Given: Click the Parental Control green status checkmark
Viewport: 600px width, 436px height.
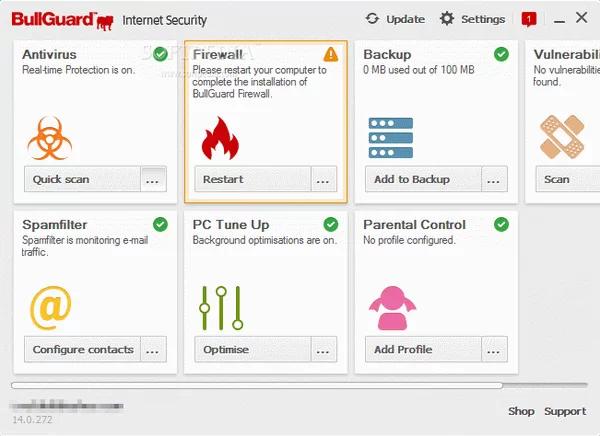Looking at the screenshot, I should point(501,224).
